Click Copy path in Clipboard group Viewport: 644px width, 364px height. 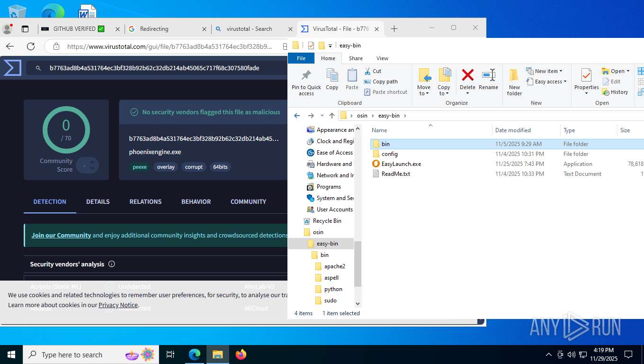[381, 82]
